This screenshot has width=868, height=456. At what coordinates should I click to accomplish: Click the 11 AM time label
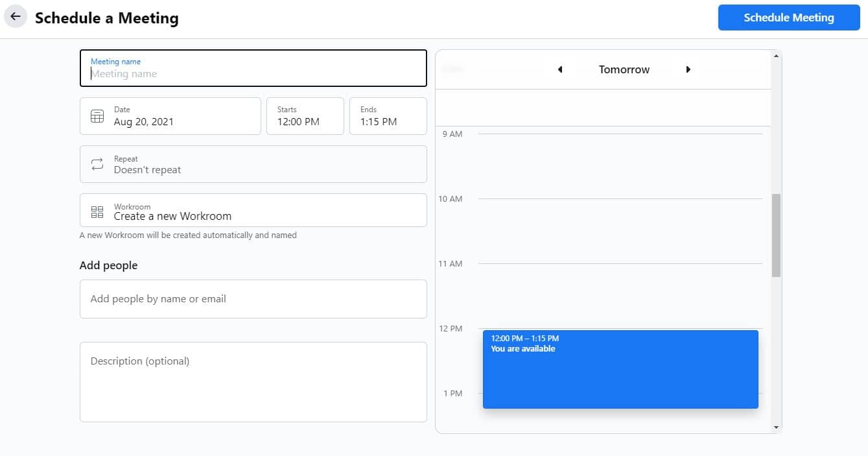point(451,263)
